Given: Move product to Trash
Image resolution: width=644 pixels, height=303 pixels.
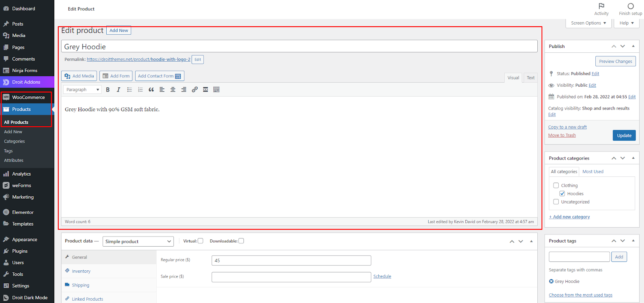Looking at the screenshot, I should point(562,135).
